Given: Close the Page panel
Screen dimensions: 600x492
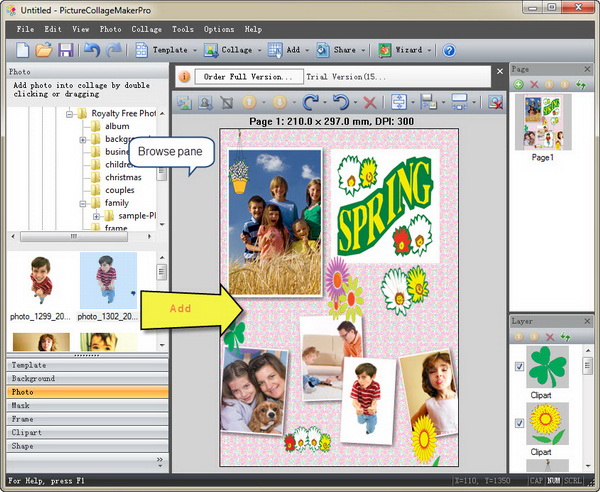Looking at the screenshot, I should pos(587,69).
